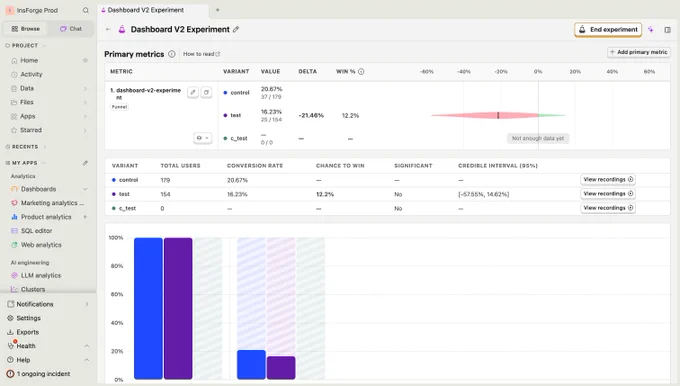
Task: Open search in the sidebar header
Action: [x=85, y=10]
